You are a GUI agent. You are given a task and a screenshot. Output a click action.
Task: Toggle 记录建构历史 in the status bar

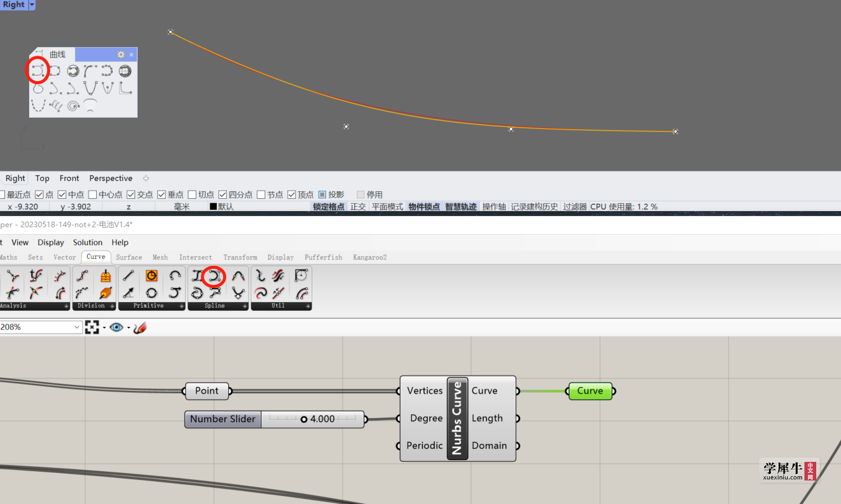point(534,207)
